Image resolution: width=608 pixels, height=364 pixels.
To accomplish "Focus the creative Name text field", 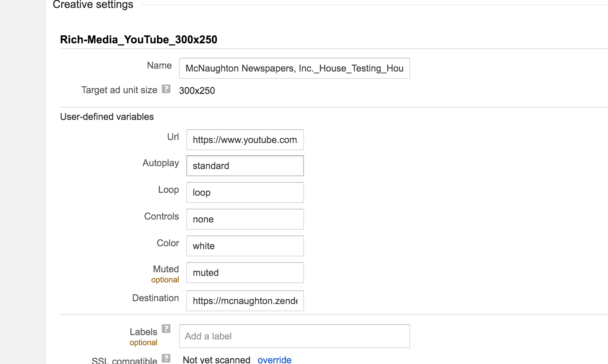I will 294,68.
